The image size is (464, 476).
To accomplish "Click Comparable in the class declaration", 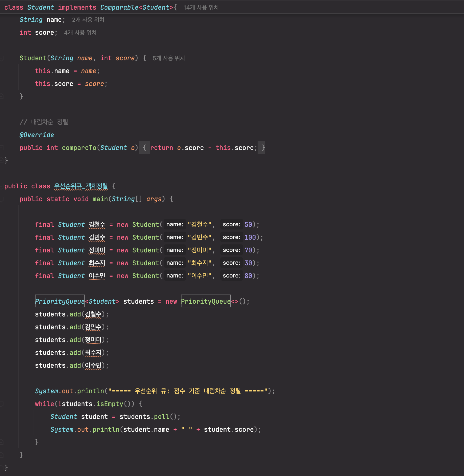I will click(x=119, y=7).
